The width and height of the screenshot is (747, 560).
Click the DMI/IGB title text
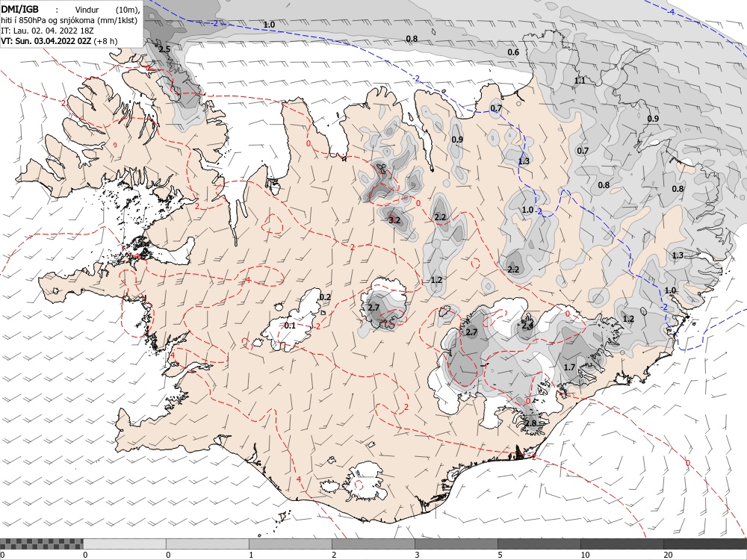pos(20,10)
